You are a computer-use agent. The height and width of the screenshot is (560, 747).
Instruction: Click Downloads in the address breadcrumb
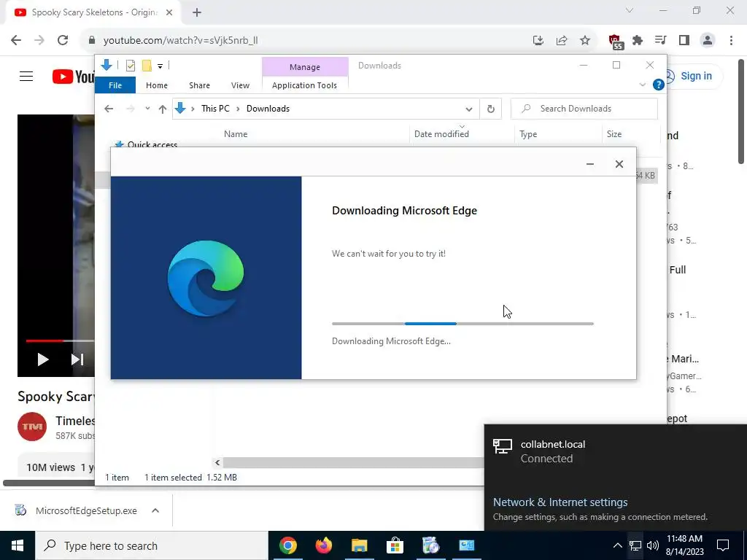pos(268,109)
